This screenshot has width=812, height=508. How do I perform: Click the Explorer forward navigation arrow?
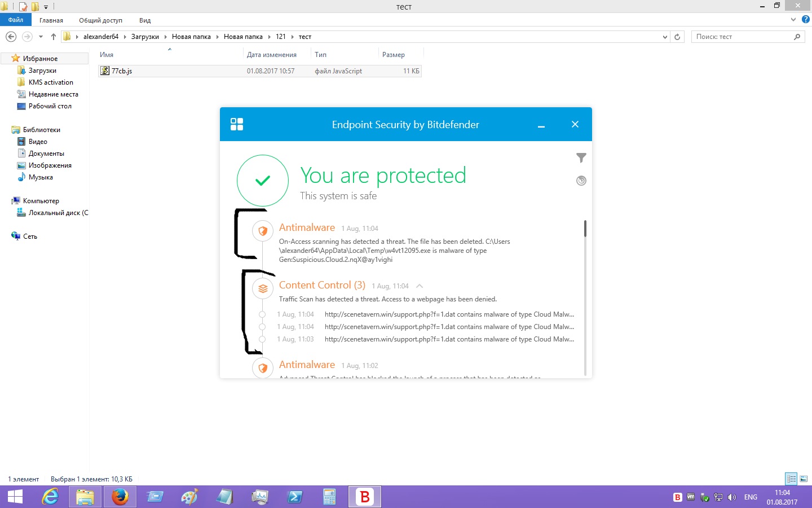point(27,37)
